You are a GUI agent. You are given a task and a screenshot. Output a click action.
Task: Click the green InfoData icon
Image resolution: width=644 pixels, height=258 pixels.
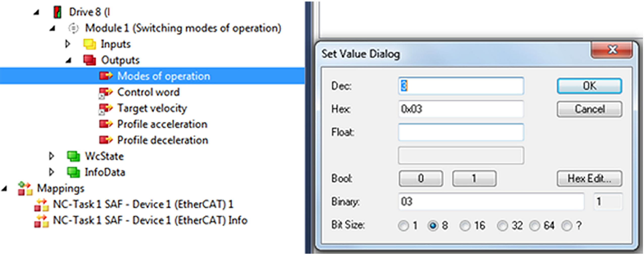point(73,172)
